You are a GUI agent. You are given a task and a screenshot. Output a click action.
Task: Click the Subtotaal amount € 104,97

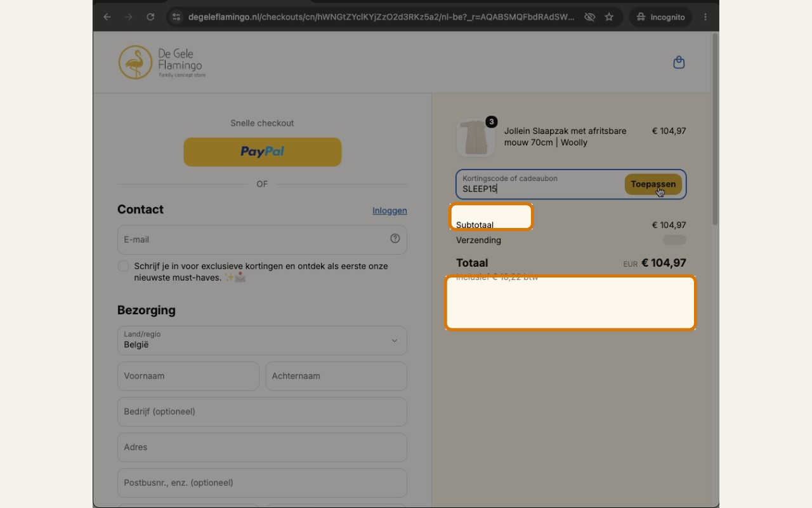tap(669, 225)
